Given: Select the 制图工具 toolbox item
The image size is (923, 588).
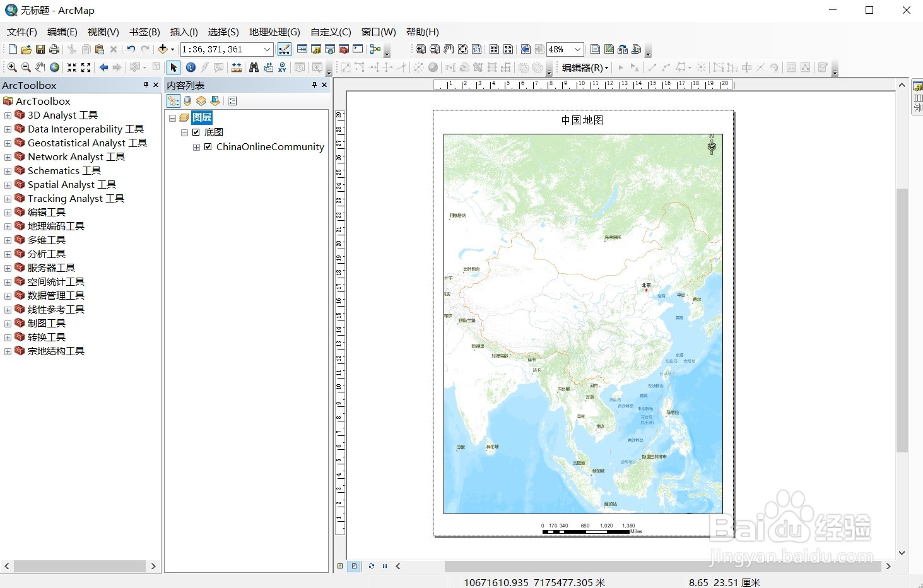Looking at the screenshot, I should tap(47, 324).
